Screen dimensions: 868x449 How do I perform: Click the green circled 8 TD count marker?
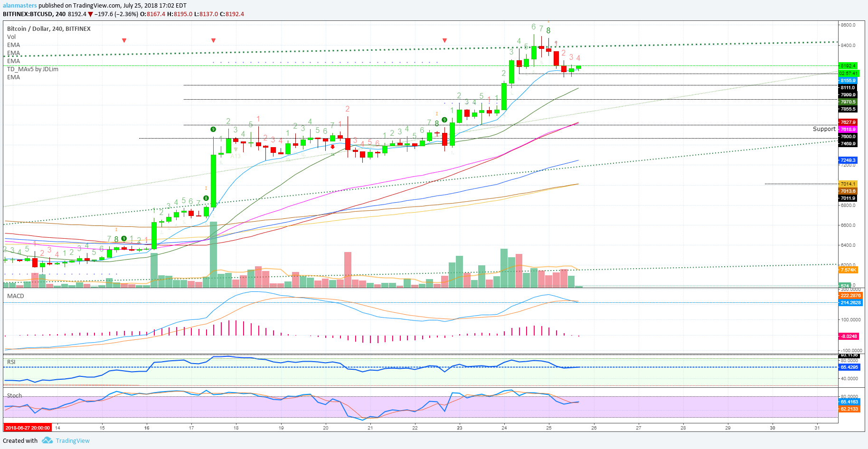tap(206, 198)
